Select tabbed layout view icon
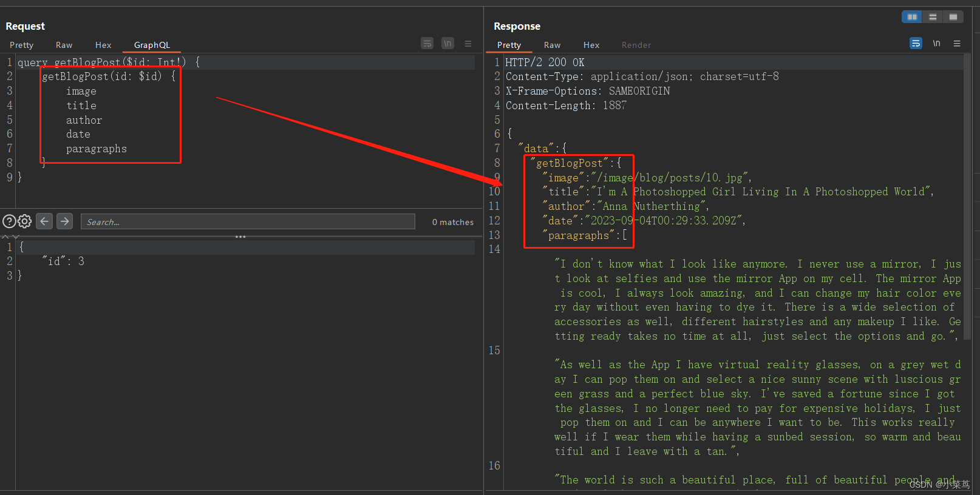980x495 pixels. pyautogui.click(x=953, y=17)
